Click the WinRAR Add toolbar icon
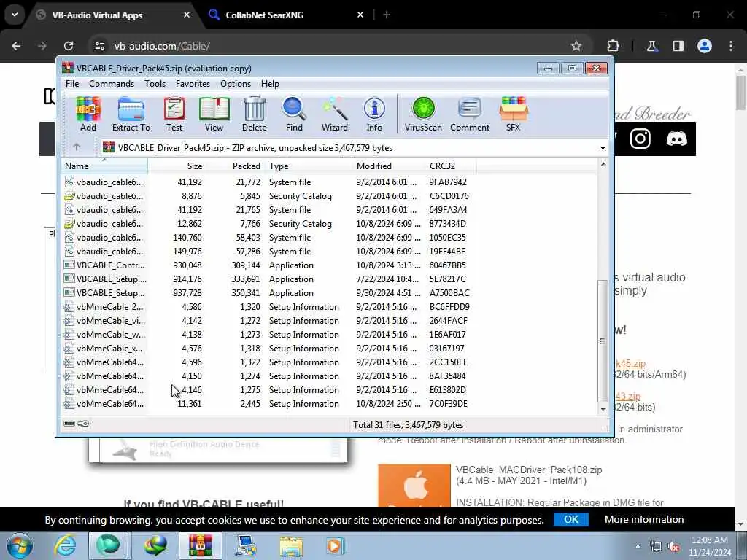Viewport: 747px width, 560px height. coord(88,114)
